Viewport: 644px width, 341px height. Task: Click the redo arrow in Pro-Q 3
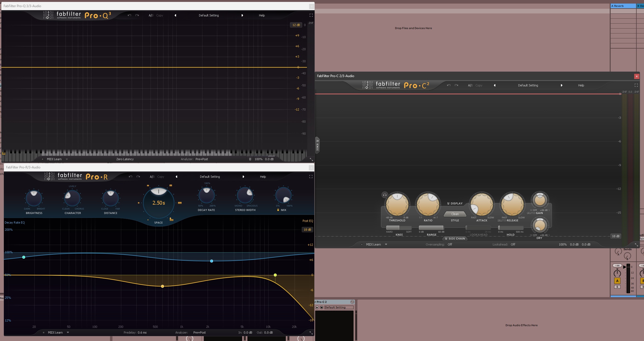(137, 15)
